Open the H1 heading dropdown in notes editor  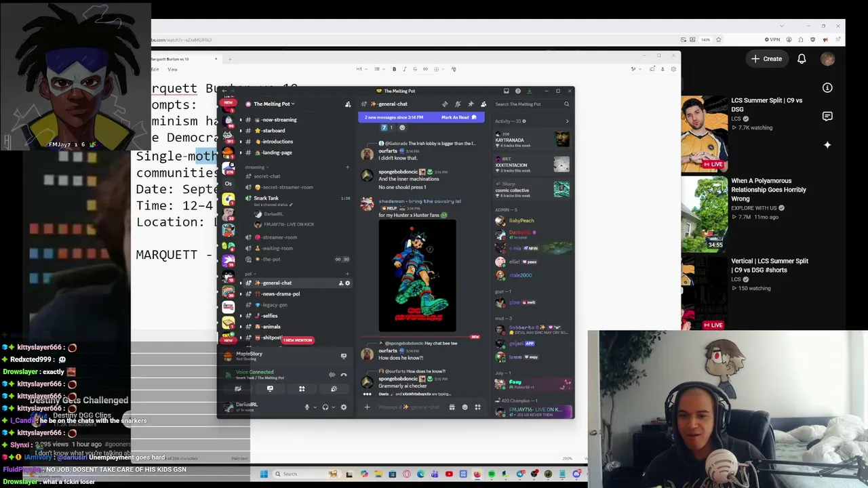pyautogui.click(x=360, y=69)
